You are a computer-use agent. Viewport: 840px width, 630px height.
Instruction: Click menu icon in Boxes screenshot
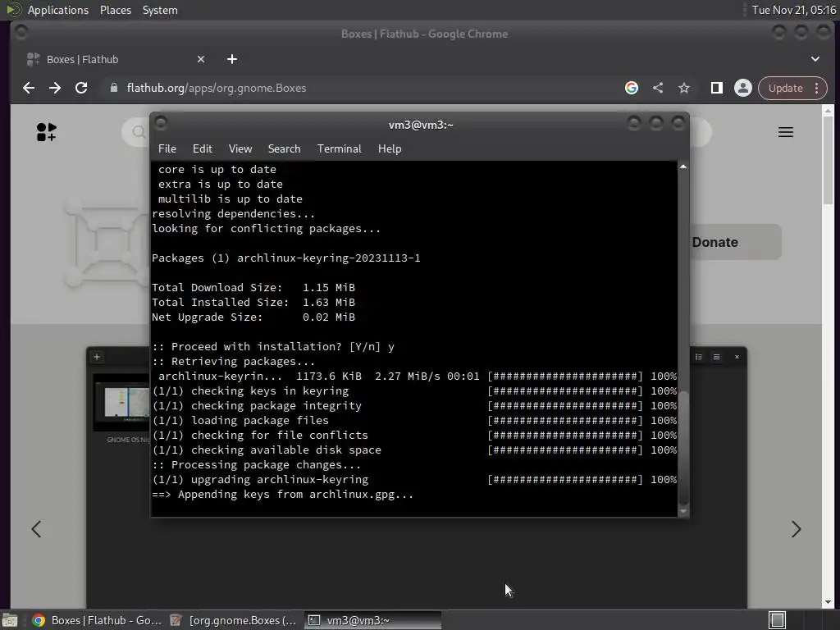coord(716,357)
